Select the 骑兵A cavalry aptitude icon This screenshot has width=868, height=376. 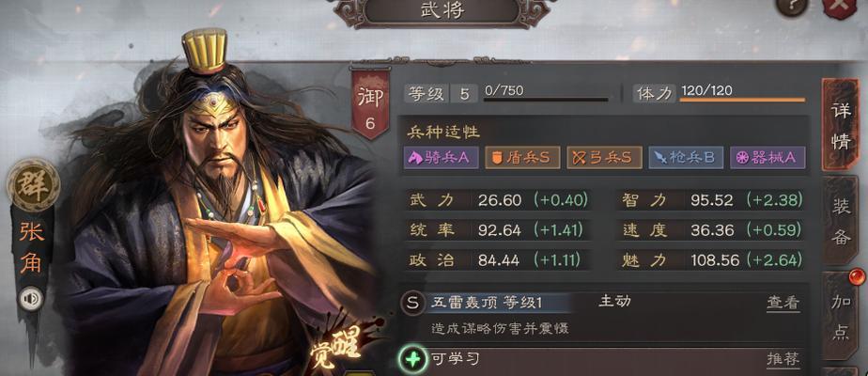pyautogui.click(x=442, y=158)
